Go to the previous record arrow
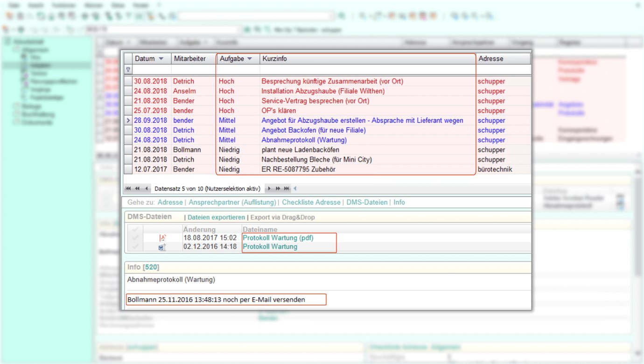 tap(147, 189)
